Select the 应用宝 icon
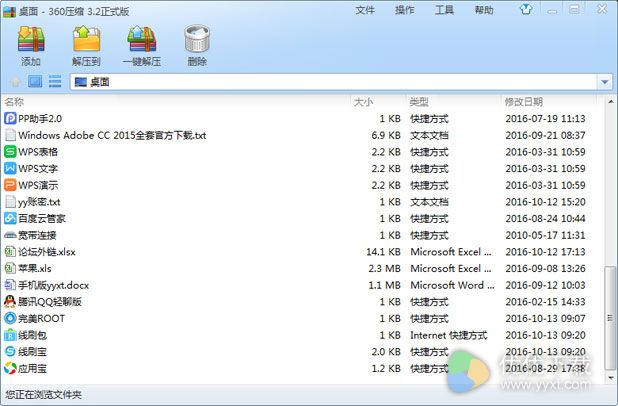This screenshot has height=406, width=618. (x=10, y=368)
